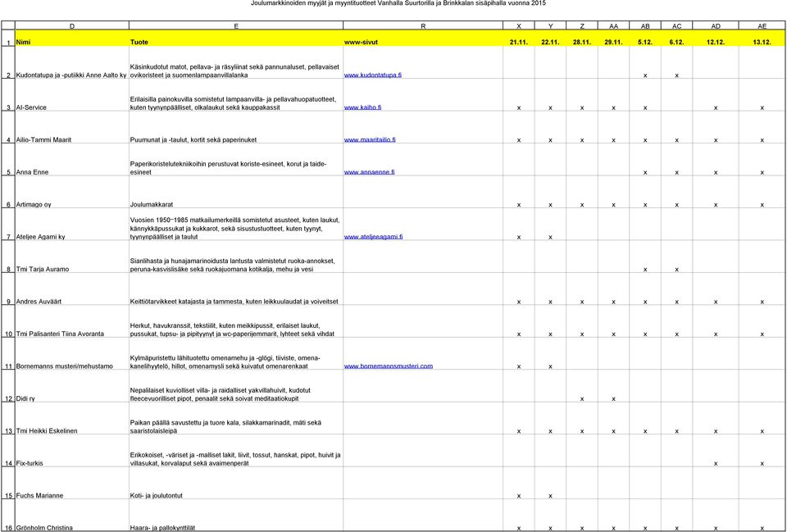This screenshot has height=532, width=787.
Task: Click the x for Anna Enne under 13.12.
Action: [x=762, y=173]
